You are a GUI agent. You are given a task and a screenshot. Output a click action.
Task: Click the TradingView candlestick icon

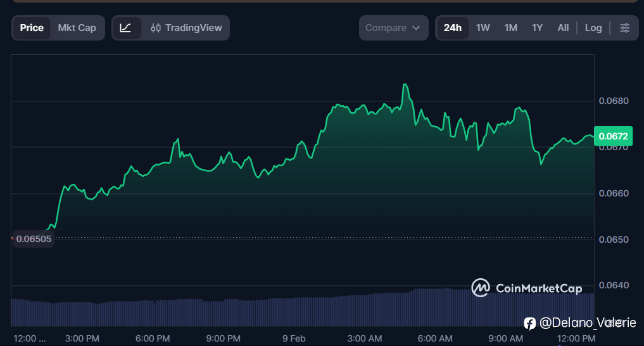(x=156, y=28)
